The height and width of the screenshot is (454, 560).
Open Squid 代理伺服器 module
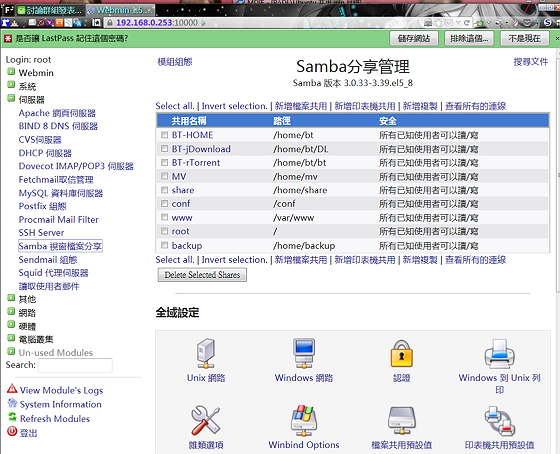pyautogui.click(x=54, y=273)
